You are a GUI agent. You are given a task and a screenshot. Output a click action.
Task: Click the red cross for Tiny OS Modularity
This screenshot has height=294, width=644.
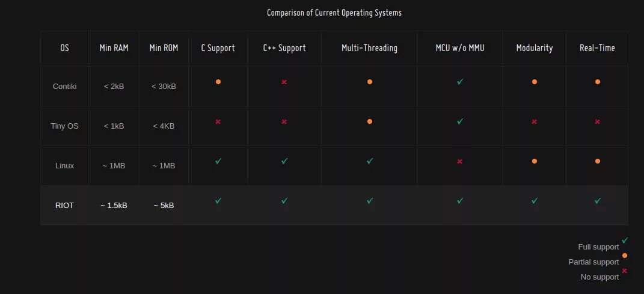click(x=534, y=121)
